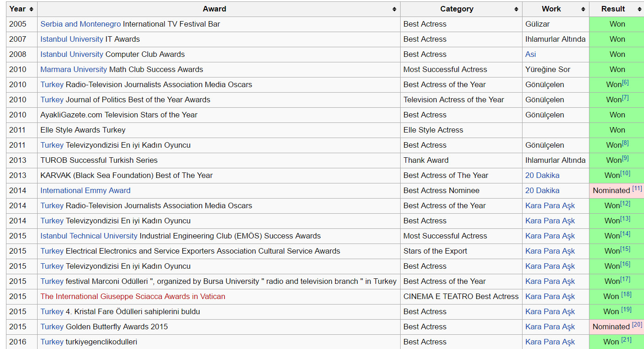644x349 pixels.
Task: Click 20 Dakika link in 2013 row
Action: tap(542, 175)
